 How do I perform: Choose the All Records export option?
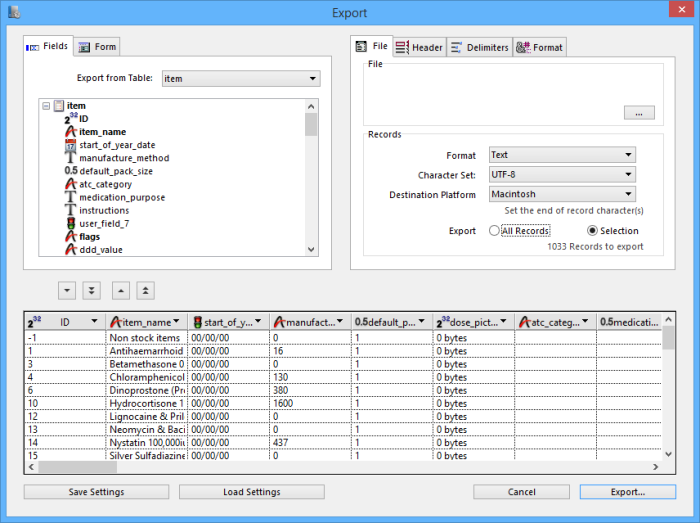pyautogui.click(x=494, y=231)
